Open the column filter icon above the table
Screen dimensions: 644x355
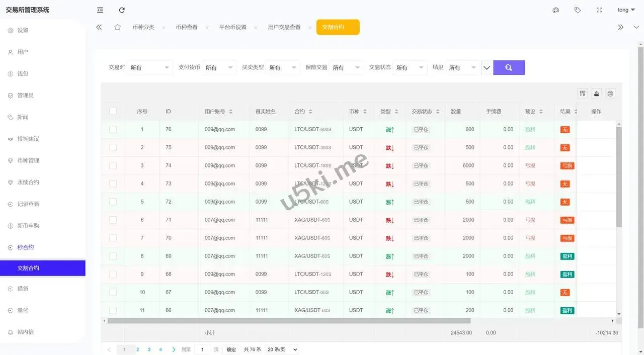(x=583, y=94)
